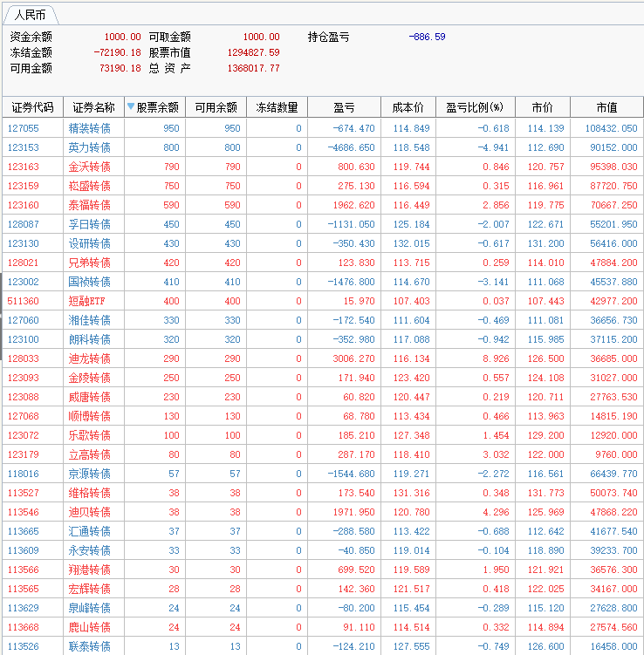The width and height of the screenshot is (644, 655).
Task: Click the 联泰转债 row at bottom
Action: pos(89,646)
